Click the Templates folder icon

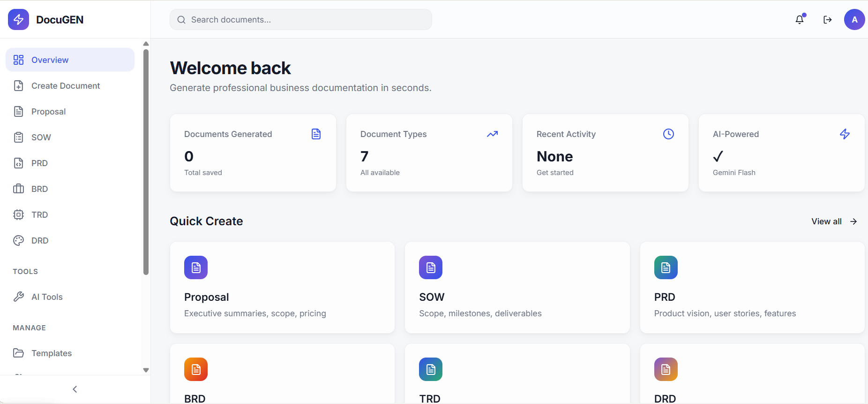pyautogui.click(x=18, y=353)
